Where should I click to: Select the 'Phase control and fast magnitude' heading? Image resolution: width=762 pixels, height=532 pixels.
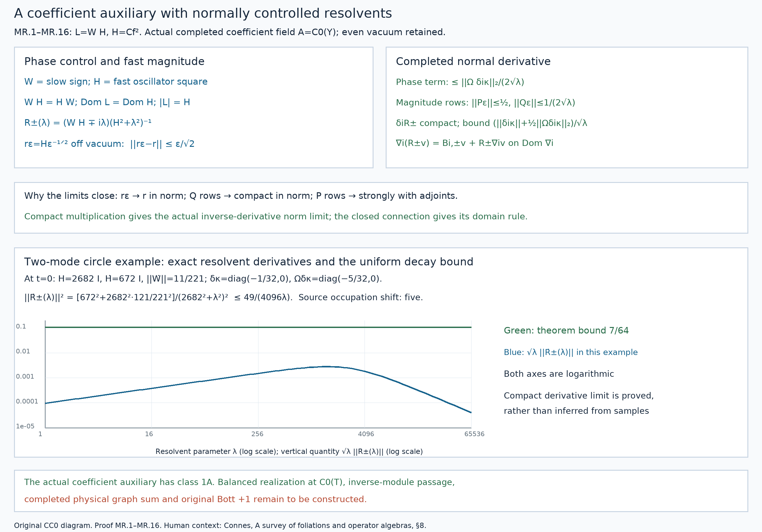(x=114, y=61)
